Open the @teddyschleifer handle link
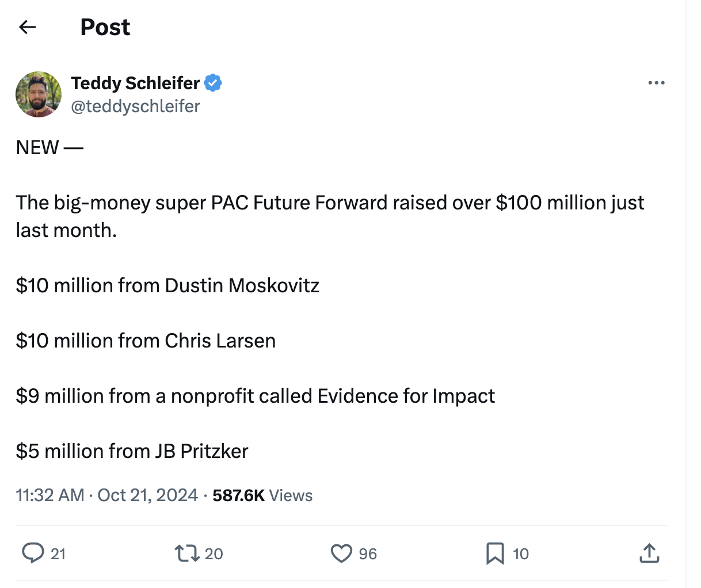The width and height of the screenshot is (701, 588). pos(135,106)
